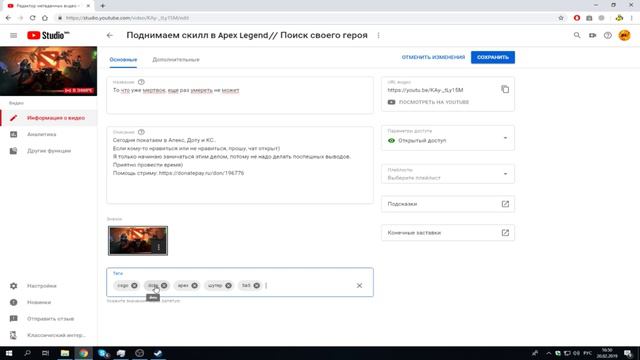This screenshot has height=360, width=640.
Task: Remove the dota tag
Action: tap(164, 285)
